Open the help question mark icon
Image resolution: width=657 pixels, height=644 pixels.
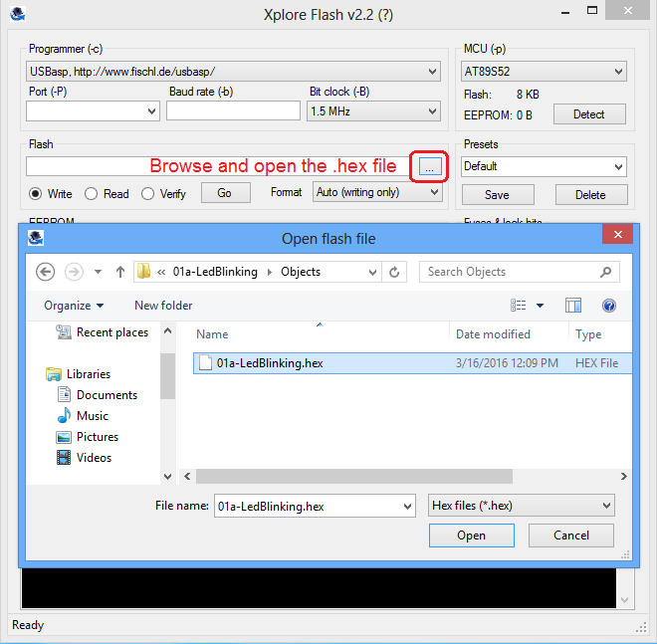(x=609, y=306)
